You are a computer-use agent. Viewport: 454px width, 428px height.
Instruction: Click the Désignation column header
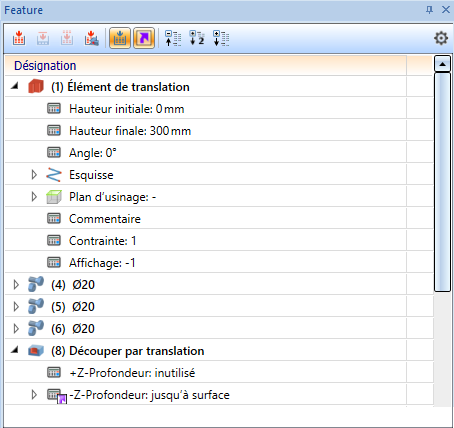(x=206, y=65)
